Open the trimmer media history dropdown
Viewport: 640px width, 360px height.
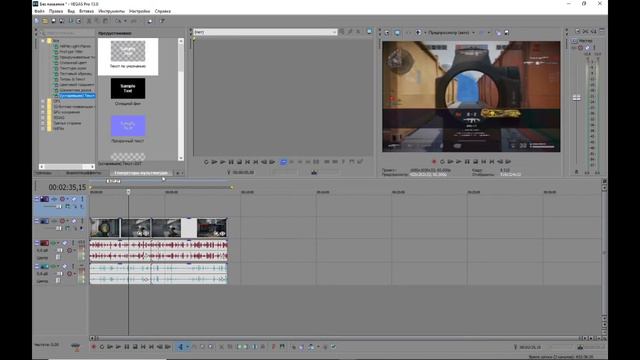[334, 32]
